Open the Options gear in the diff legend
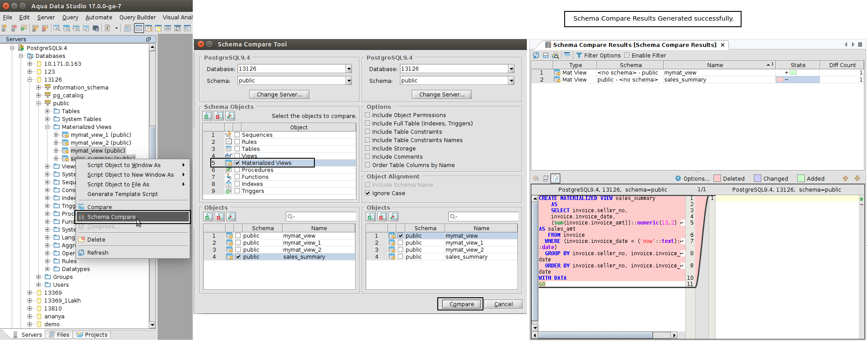The height and width of the screenshot is (342, 868). 678,178
